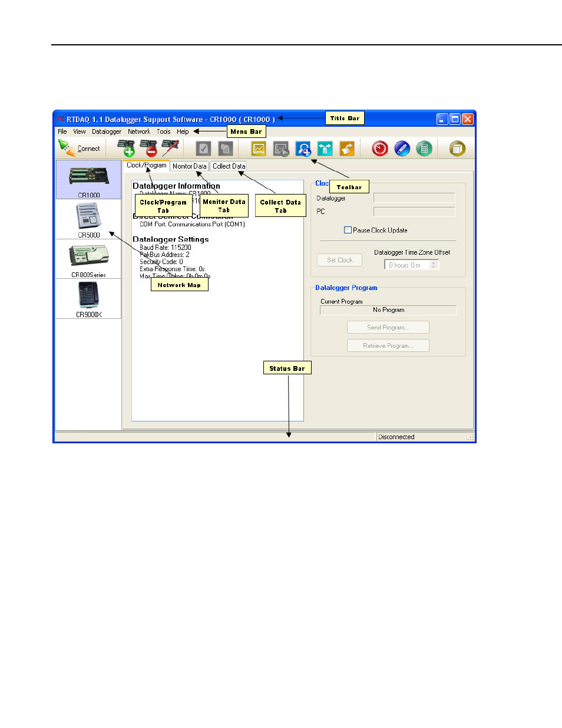Click the Send Program button
Viewport: 562px width, 728px height.
pyautogui.click(x=388, y=327)
